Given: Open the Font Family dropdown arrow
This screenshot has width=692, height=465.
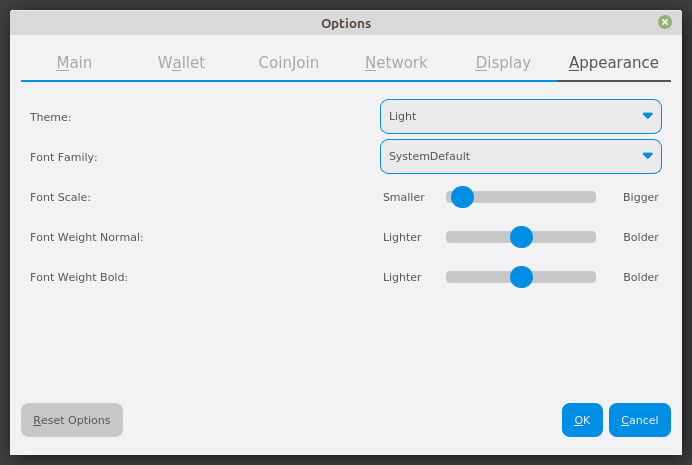Looking at the screenshot, I should point(648,156).
